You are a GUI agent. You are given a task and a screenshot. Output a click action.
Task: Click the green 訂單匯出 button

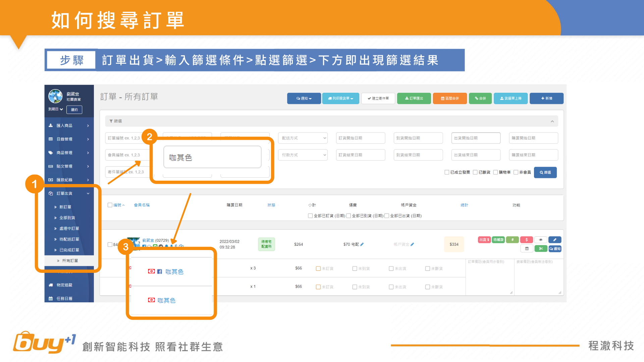pyautogui.click(x=414, y=99)
